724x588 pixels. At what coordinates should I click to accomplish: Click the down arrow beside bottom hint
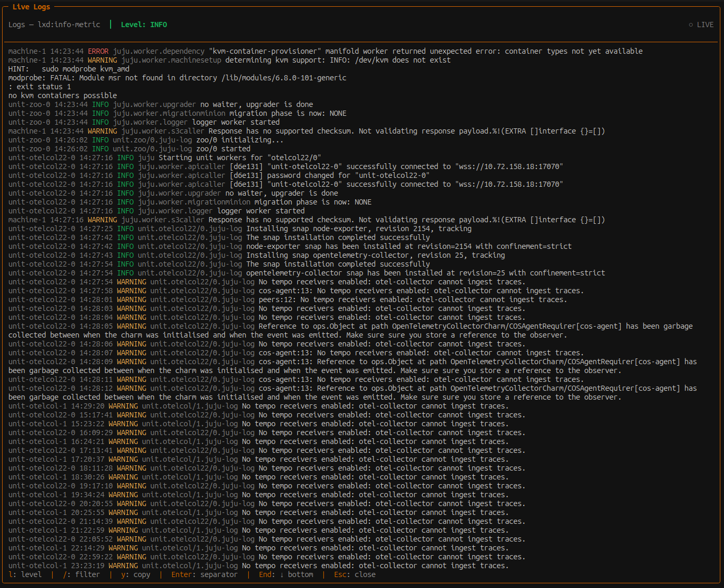(282, 574)
